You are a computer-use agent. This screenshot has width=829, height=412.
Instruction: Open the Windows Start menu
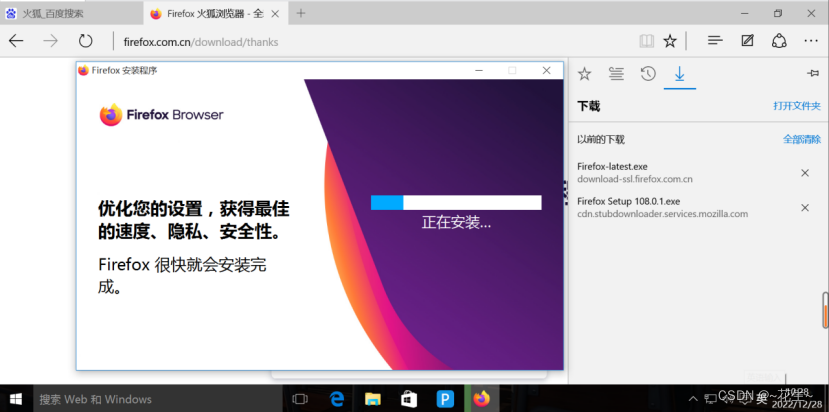pos(16,399)
